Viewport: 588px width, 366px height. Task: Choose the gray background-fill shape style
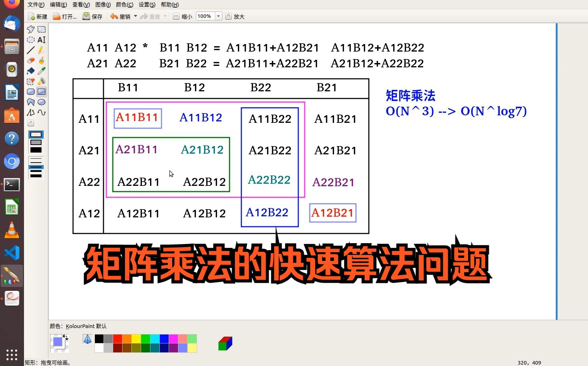click(x=36, y=142)
